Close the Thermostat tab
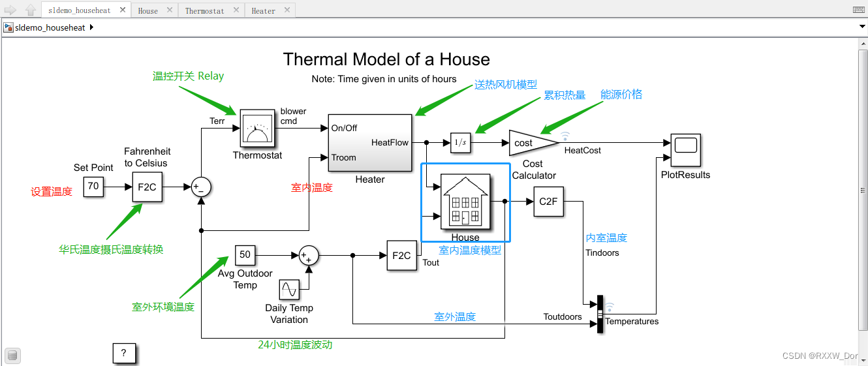The image size is (868, 366). (235, 10)
